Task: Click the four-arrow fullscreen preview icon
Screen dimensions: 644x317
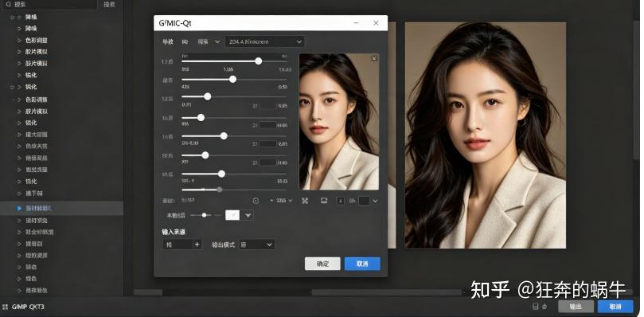Action: 305,201
